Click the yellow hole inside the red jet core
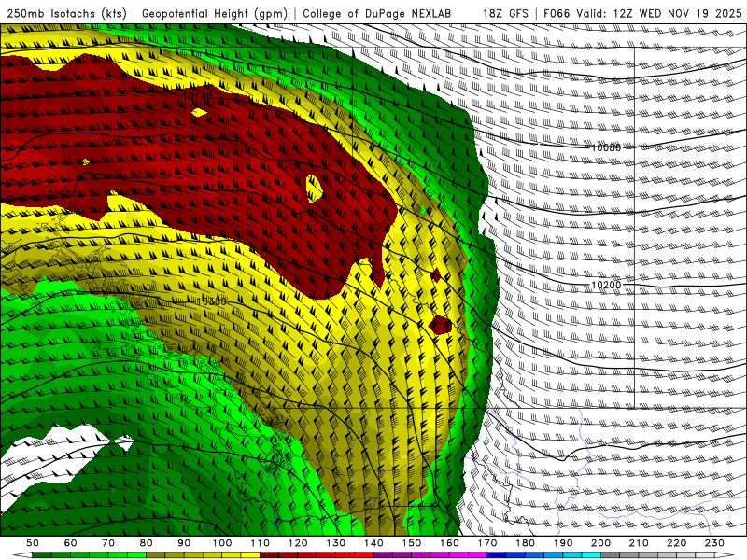Image resolution: width=747 pixels, height=560 pixels. coord(314,189)
